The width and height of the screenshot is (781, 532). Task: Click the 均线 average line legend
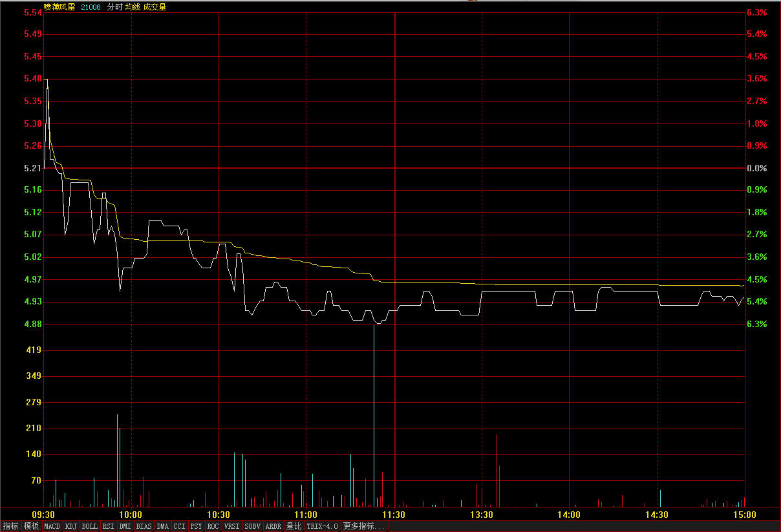(x=133, y=7)
